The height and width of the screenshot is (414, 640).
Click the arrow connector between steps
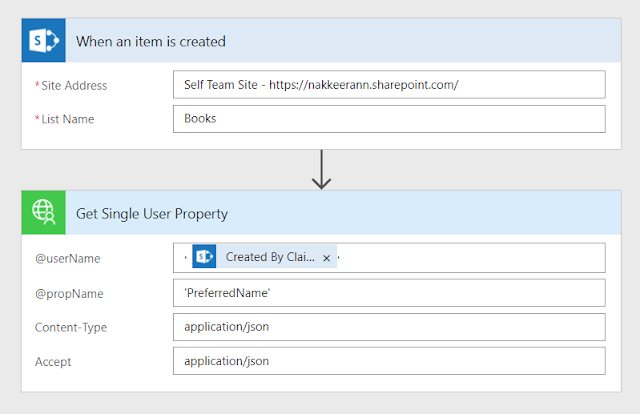322,170
